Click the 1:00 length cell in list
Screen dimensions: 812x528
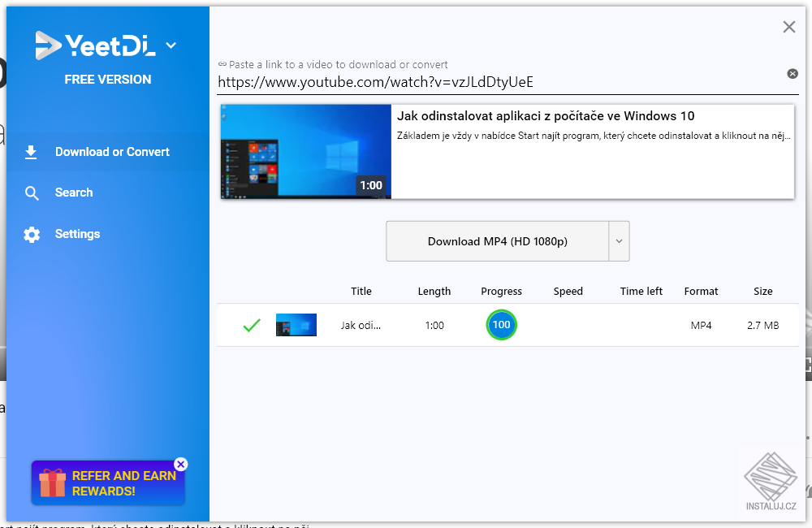tap(434, 326)
